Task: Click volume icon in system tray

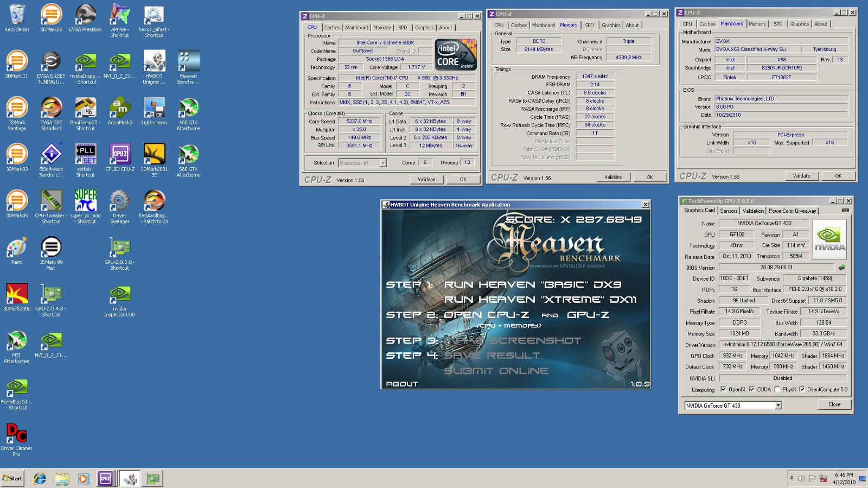Action: click(x=801, y=478)
